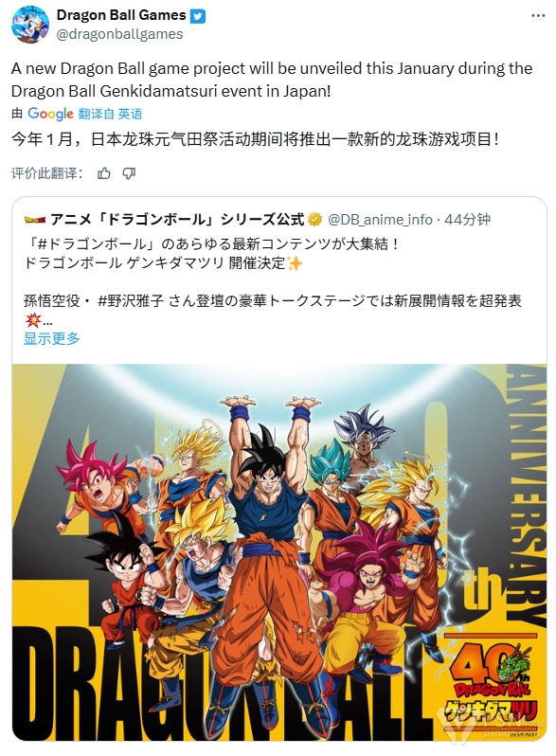Screen dimensions: 556x756
Task: Click the translated Chinese tweet text
Action: tap(255, 139)
